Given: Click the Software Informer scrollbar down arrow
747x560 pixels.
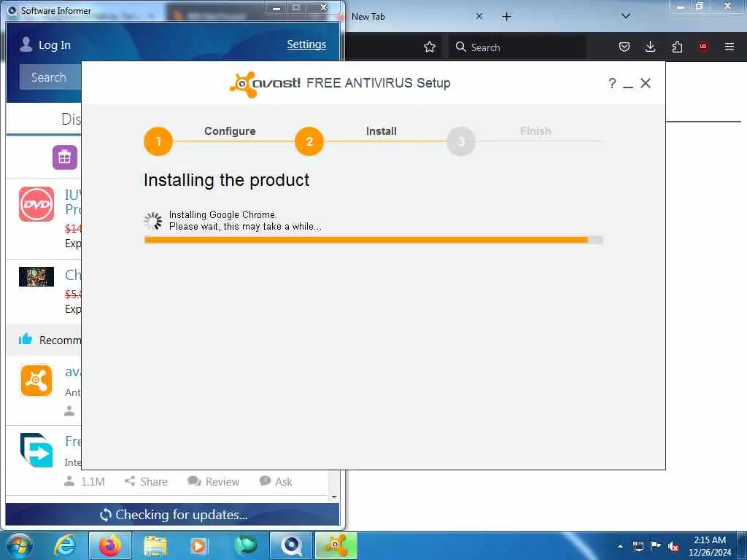Looking at the screenshot, I should [x=334, y=497].
